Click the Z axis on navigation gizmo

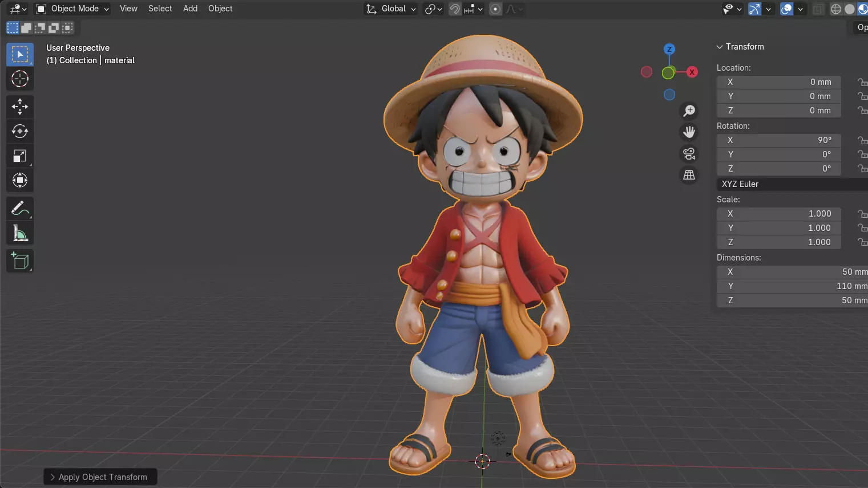(669, 49)
